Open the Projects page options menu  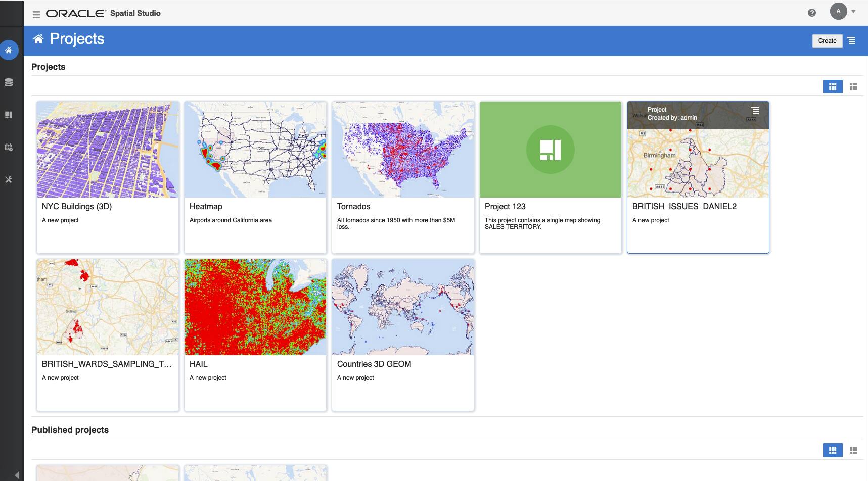coord(851,40)
